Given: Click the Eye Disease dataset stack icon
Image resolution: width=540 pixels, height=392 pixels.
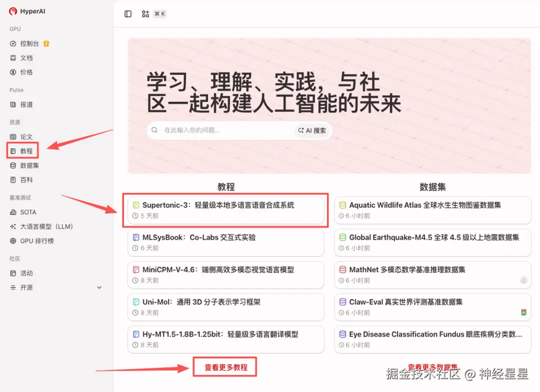Looking at the screenshot, I should [342, 335].
